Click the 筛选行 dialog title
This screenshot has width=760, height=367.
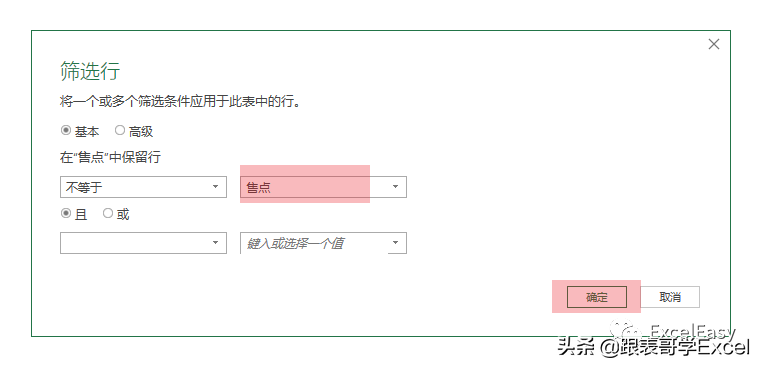pyautogui.click(x=90, y=71)
